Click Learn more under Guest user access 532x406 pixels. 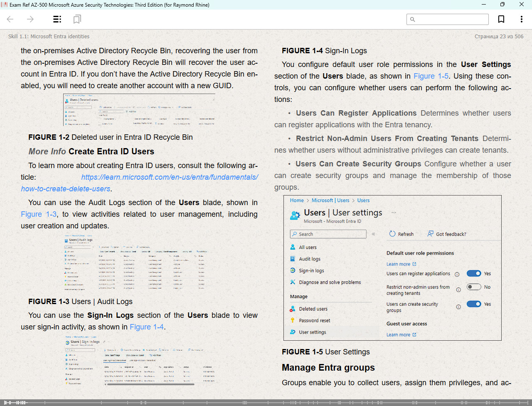pos(401,335)
